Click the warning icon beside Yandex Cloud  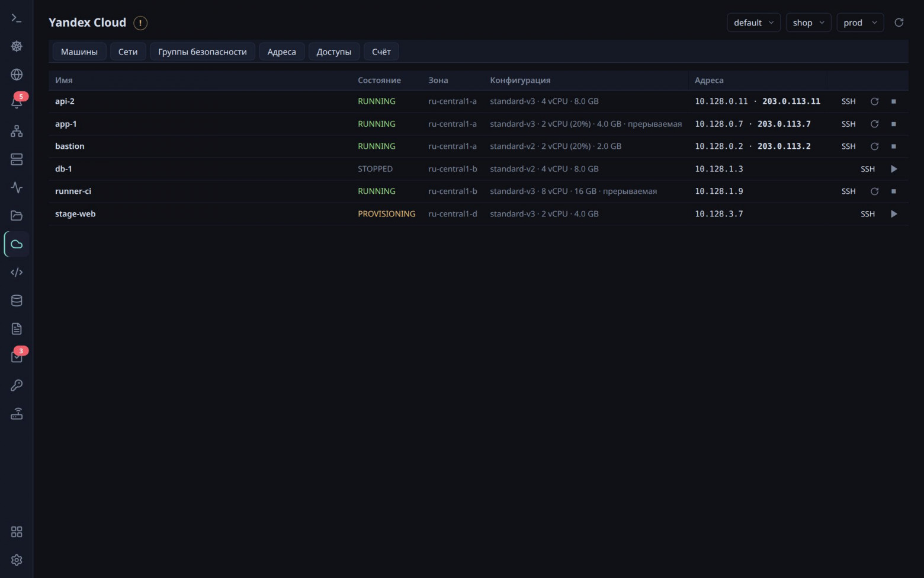(140, 23)
